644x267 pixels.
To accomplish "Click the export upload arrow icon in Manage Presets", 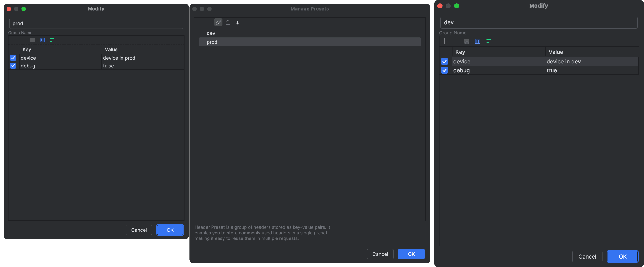I will point(228,22).
